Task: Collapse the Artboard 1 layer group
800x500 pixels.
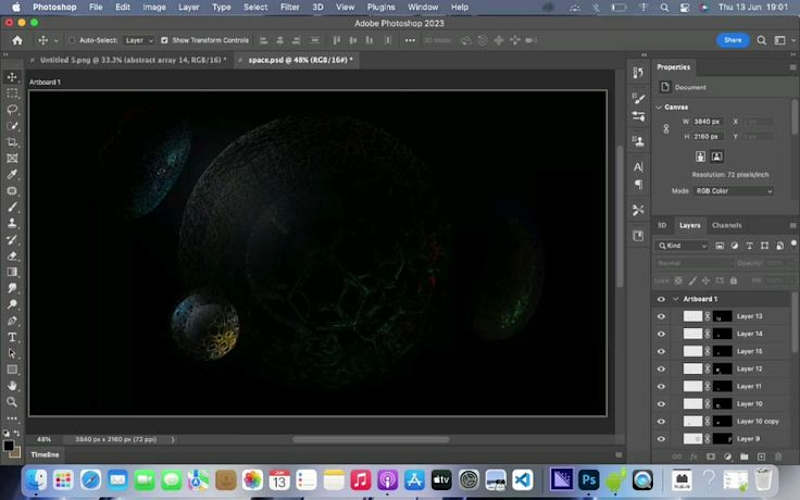Action: (x=676, y=299)
